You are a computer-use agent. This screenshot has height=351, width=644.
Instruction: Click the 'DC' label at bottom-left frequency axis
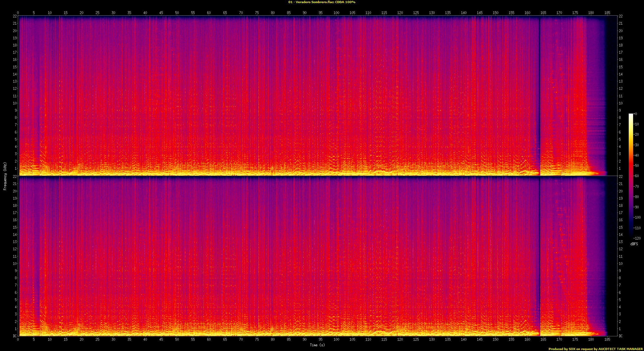click(15, 336)
